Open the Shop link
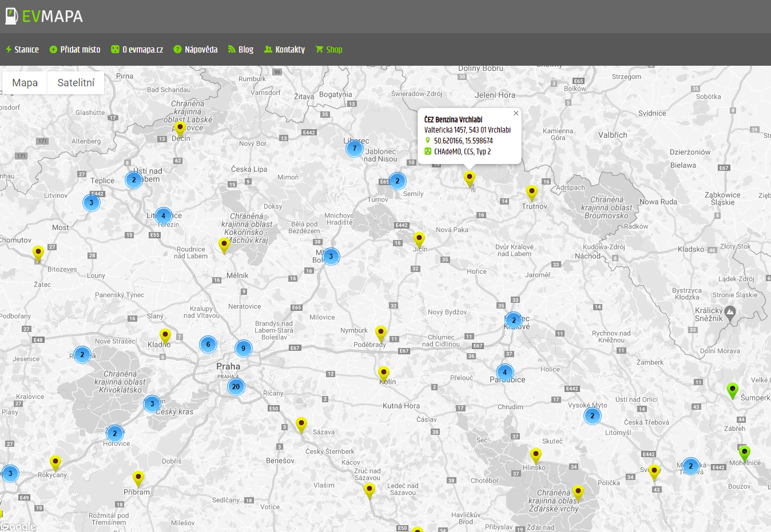This screenshot has height=532, width=771. tap(329, 50)
